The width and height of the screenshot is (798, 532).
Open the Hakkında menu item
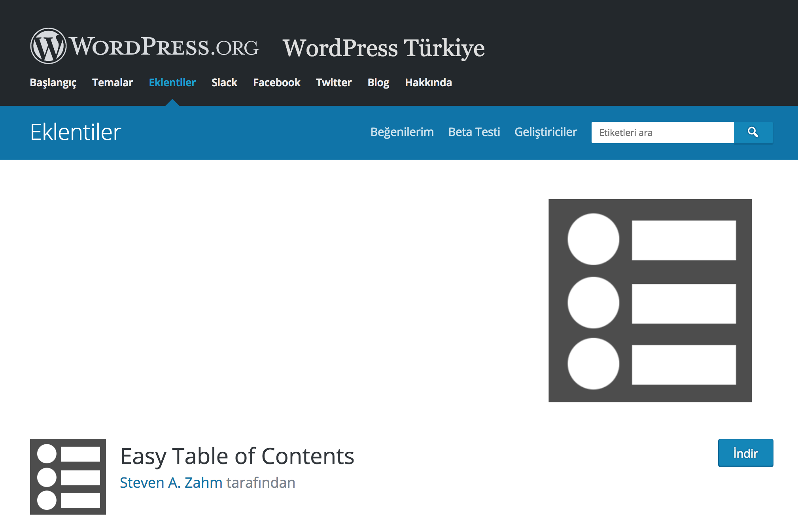[428, 83]
